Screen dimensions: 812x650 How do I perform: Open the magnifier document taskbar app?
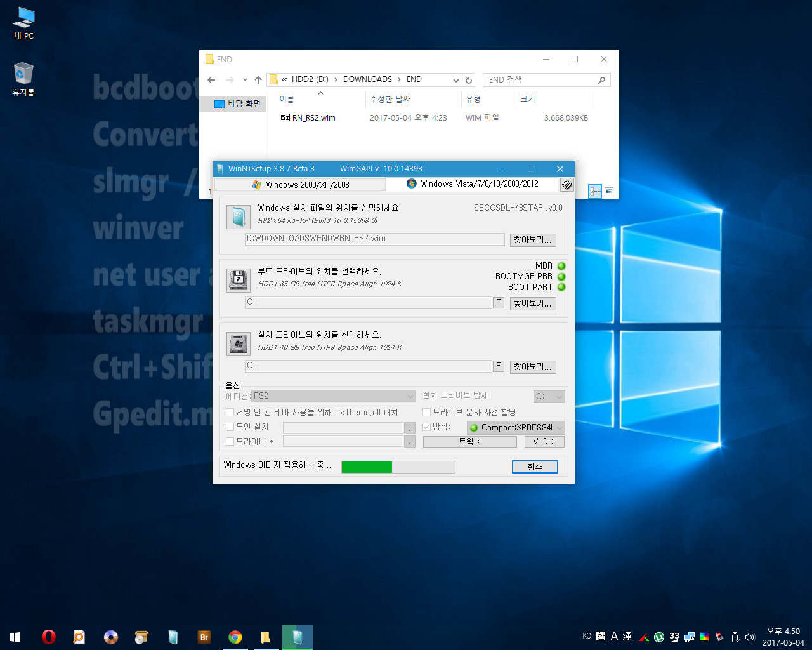[79, 637]
